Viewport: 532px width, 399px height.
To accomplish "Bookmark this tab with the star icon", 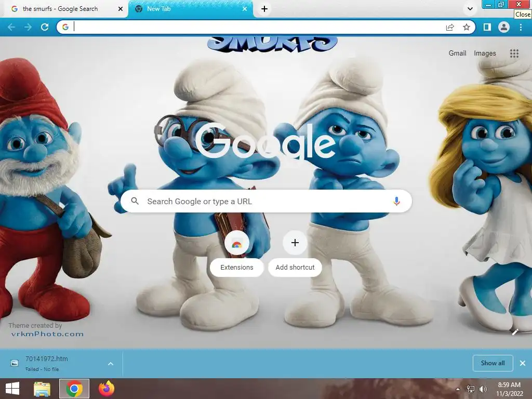I will 467,27.
